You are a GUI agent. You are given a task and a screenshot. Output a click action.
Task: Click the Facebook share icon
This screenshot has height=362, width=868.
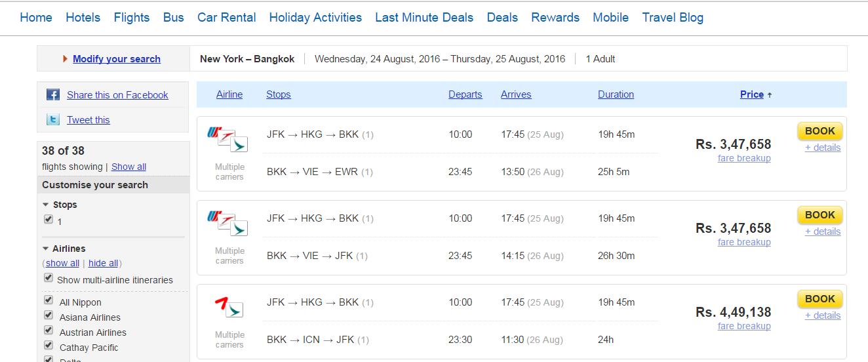53,95
